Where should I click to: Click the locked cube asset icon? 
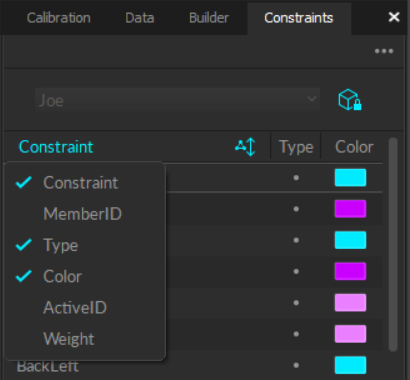click(350, 99)
